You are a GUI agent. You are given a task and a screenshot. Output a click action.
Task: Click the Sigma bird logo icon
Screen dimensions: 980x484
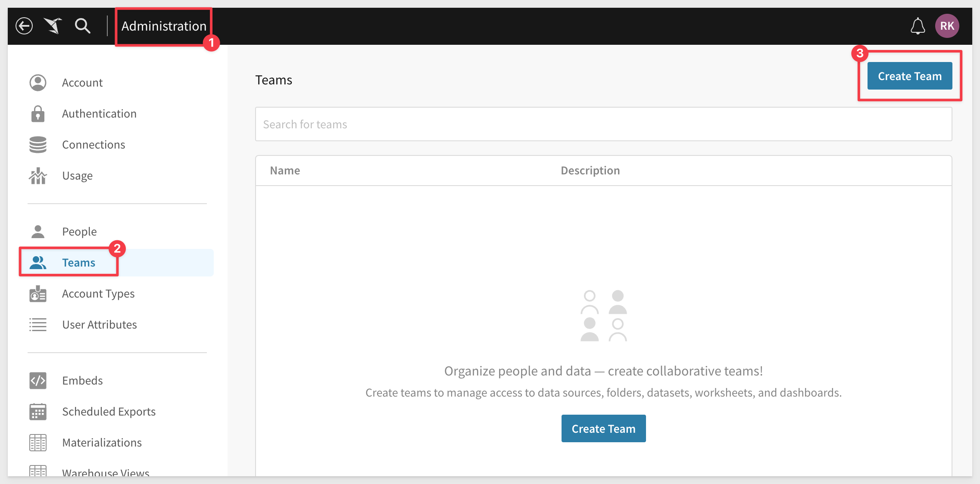(x=53, y=26)
